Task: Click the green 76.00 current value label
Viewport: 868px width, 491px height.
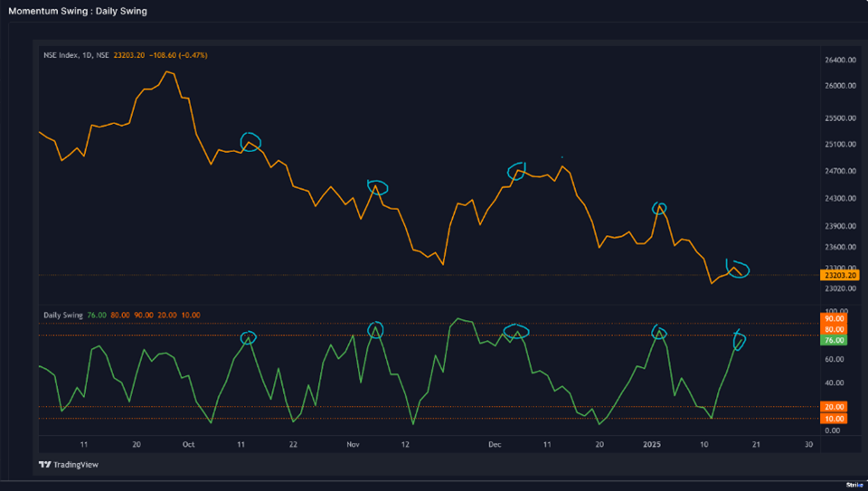Action: coord(834,340)
